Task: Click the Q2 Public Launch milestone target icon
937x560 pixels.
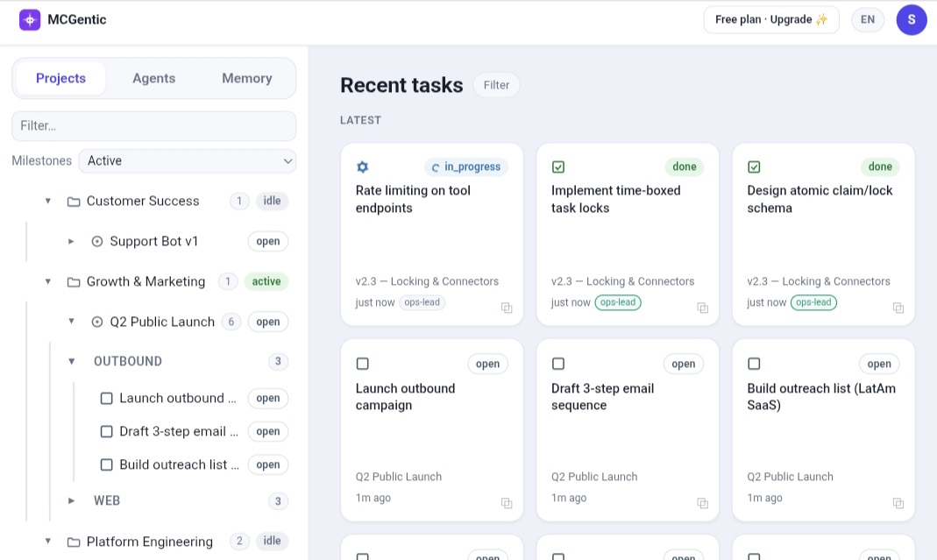Action: [96, 323]
